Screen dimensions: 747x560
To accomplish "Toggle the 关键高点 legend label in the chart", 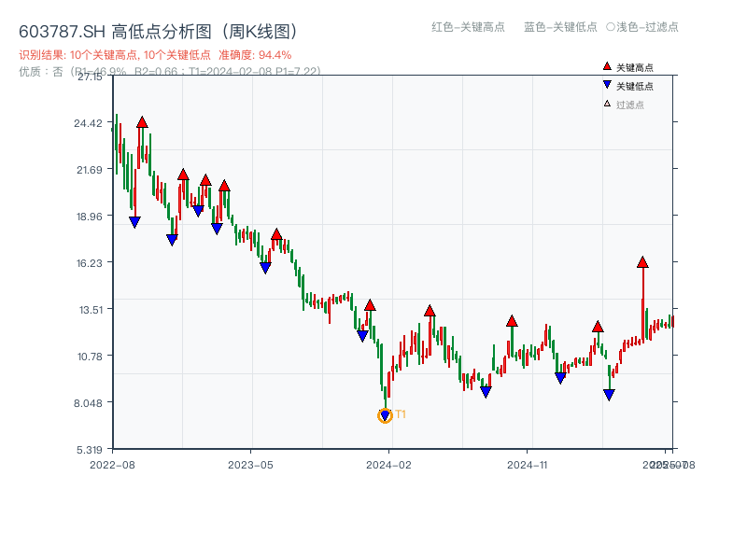I will (x=635, y=67).
